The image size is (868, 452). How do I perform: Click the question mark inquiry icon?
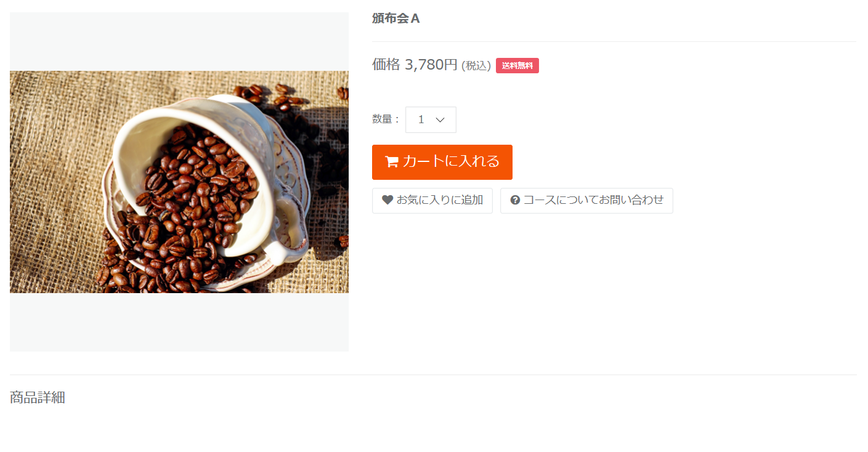[x=516, y=200]
